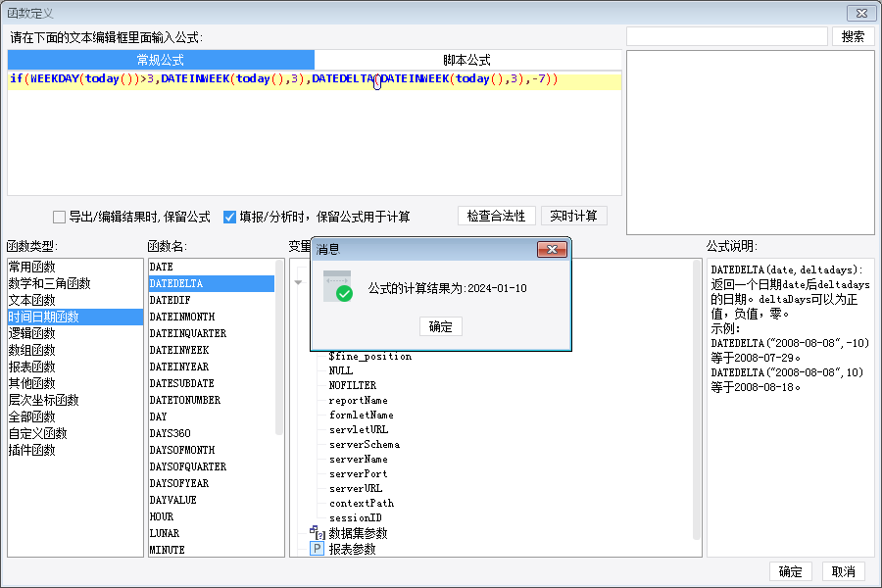882x588 pixels.
Task: Click the 搜索 button
Action: coord(853,36)
